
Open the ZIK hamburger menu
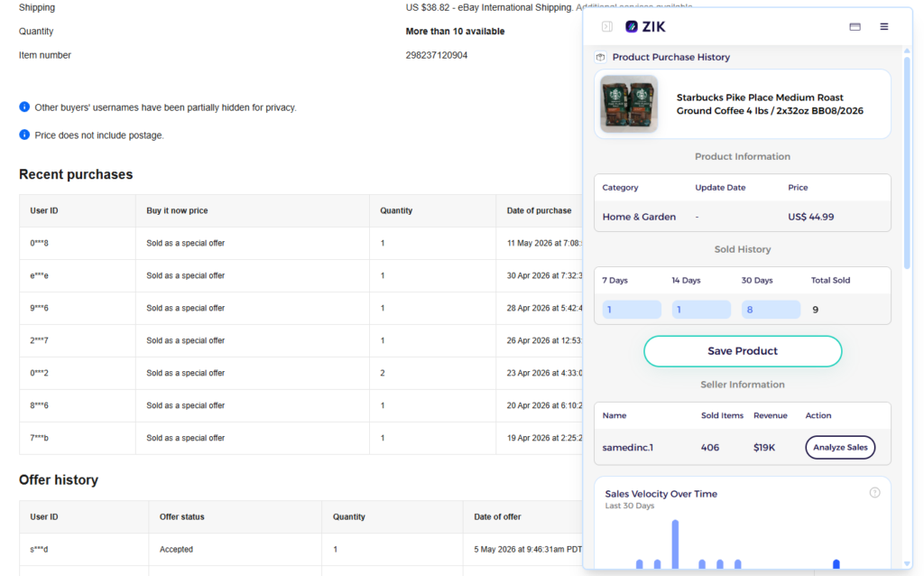[884, 26]
